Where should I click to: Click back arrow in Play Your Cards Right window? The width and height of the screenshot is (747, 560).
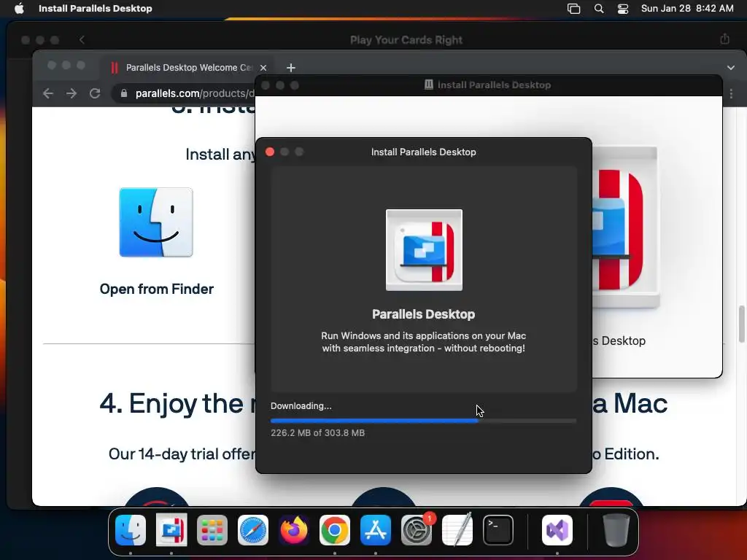[x=82, y=40]
